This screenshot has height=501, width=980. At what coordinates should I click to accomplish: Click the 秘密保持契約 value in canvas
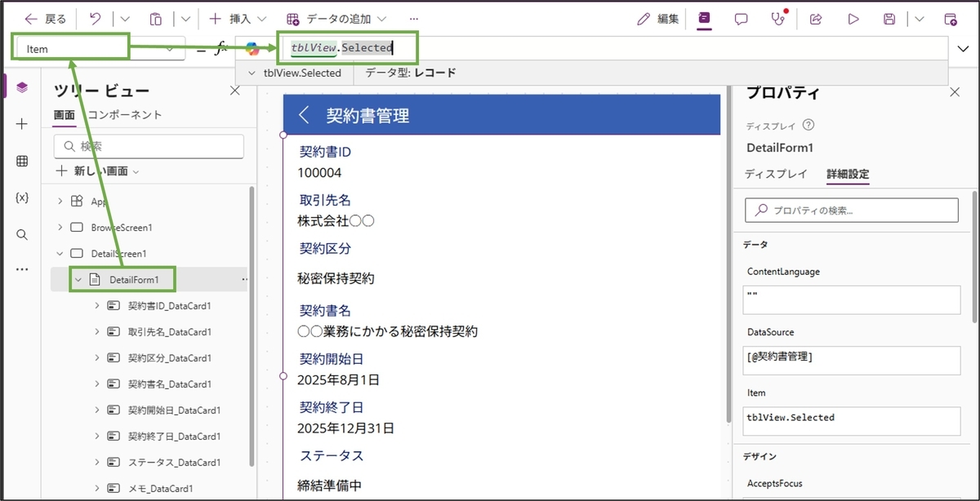336,278
